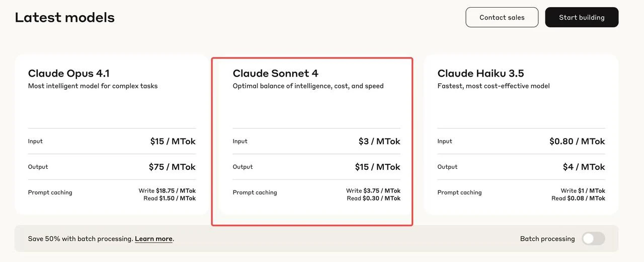
Task: Click the Batch processing label text
Action: click(x=547, y=239)
